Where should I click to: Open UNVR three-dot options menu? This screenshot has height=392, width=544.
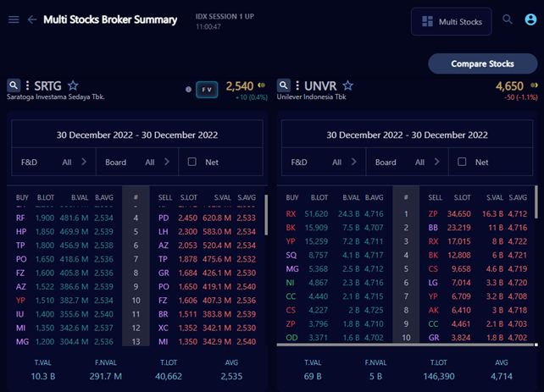297,86
